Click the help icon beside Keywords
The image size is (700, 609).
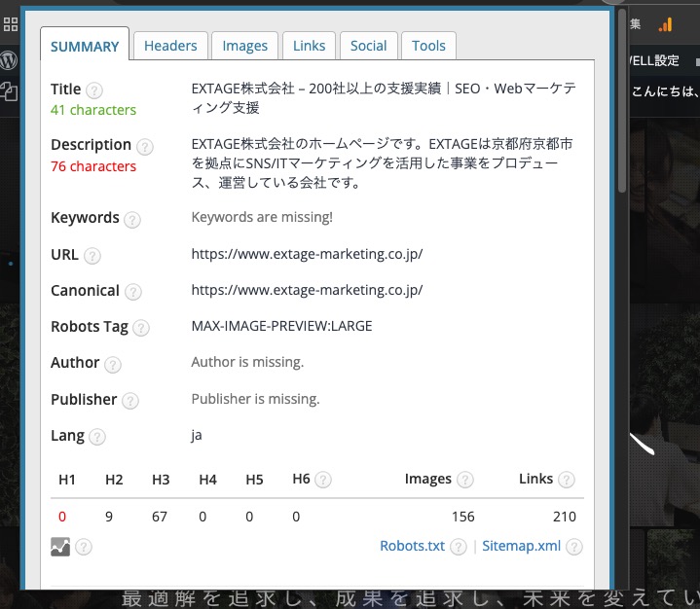point(132,220)
